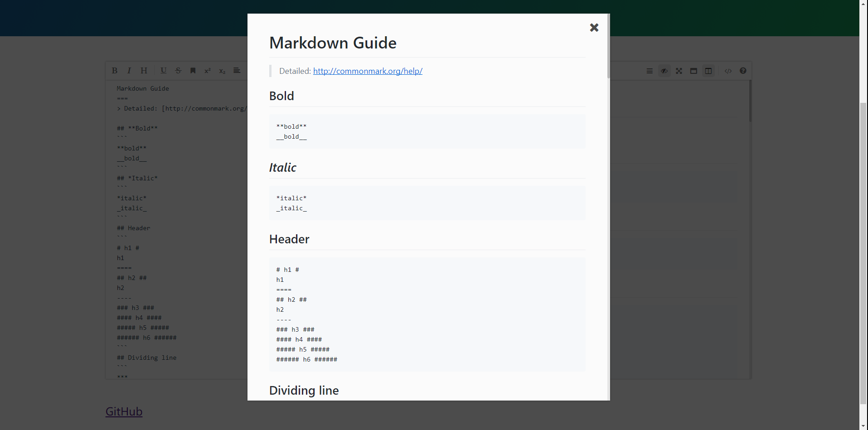868x430 pixels.
Task: Click '# h1 #' line in dialog
Action: (288, 270)
